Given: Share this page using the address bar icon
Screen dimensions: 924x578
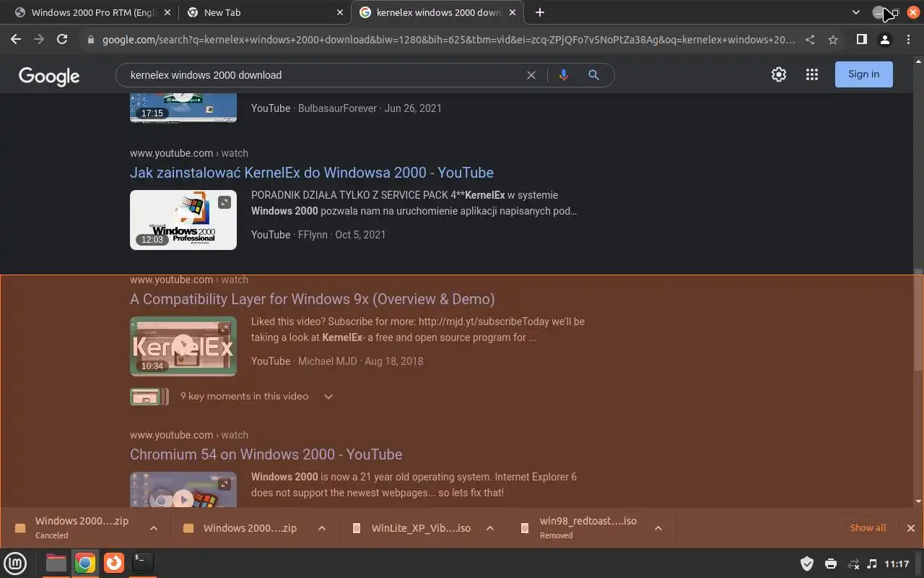Looking at the screenshot, I should pos(810,40).
